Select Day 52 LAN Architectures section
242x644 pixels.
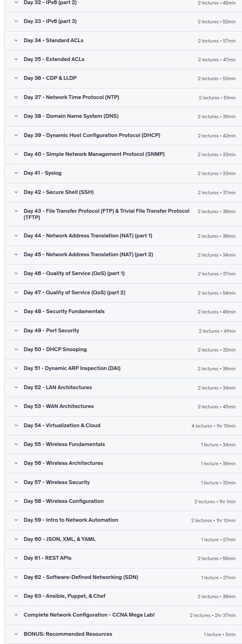(x=123, y=387)
